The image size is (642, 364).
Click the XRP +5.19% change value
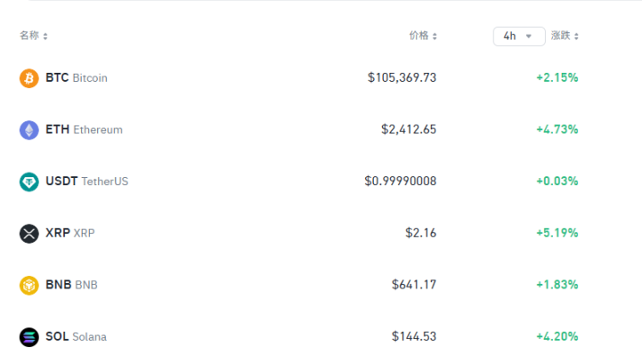[x=557, y=233]
